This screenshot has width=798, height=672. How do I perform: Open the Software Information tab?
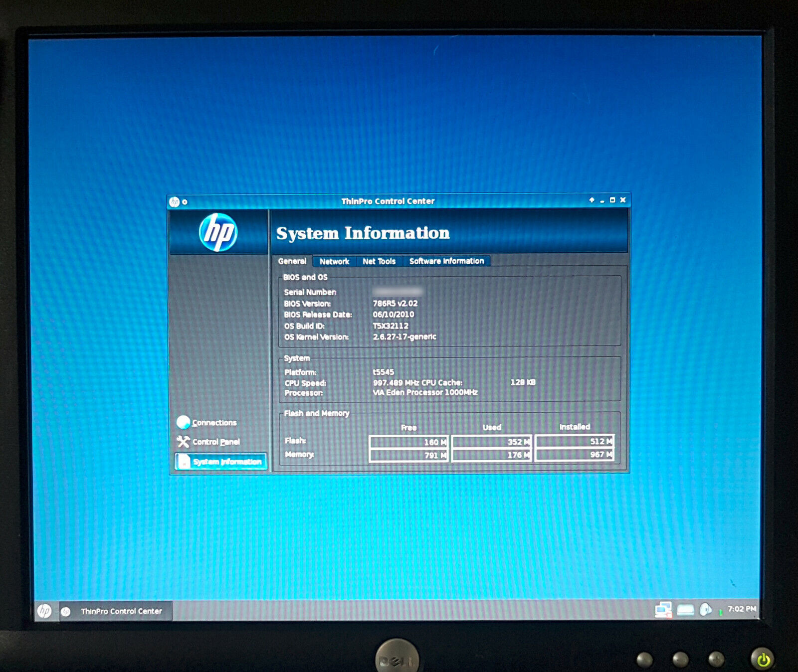click(x=446, y=261)
